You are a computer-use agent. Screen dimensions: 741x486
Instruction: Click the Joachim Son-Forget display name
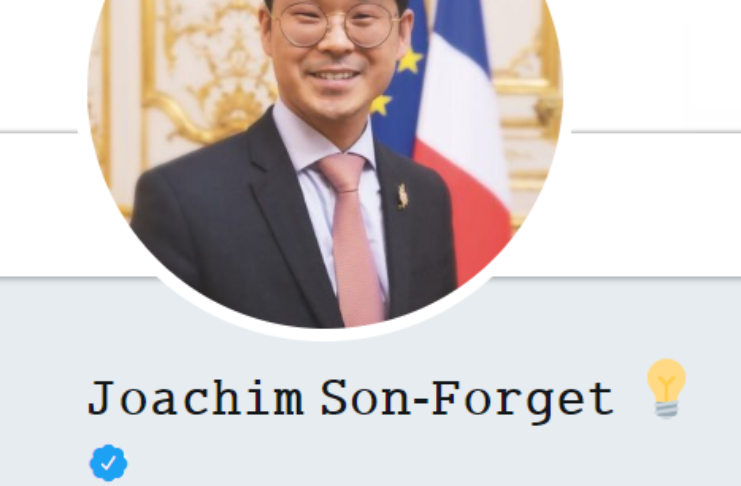(351, 400)
